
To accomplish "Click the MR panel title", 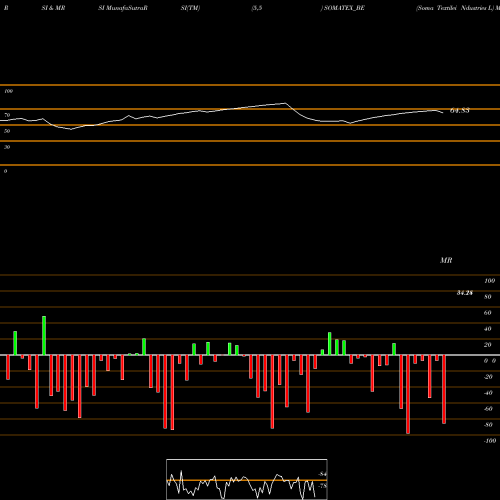I will click(446, 260).
